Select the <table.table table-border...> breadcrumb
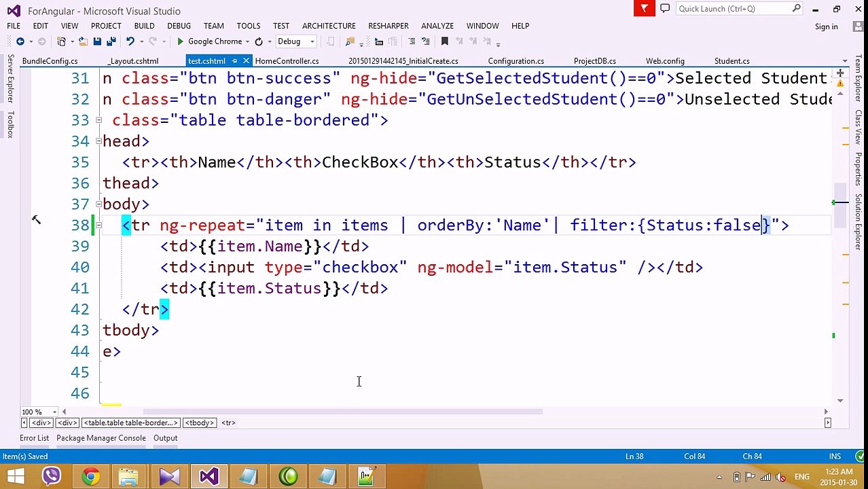The height and width of the screenshot is (489, 868). click(x=130, y=422)
